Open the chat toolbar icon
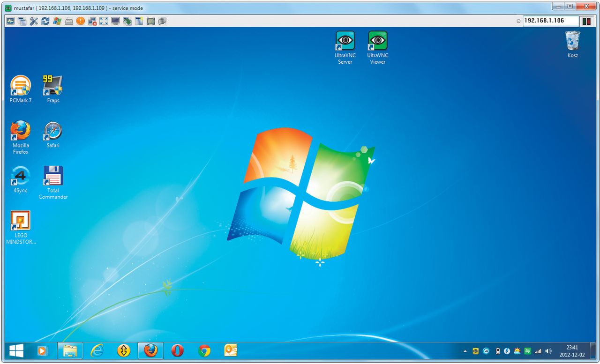 coord(162,21)
